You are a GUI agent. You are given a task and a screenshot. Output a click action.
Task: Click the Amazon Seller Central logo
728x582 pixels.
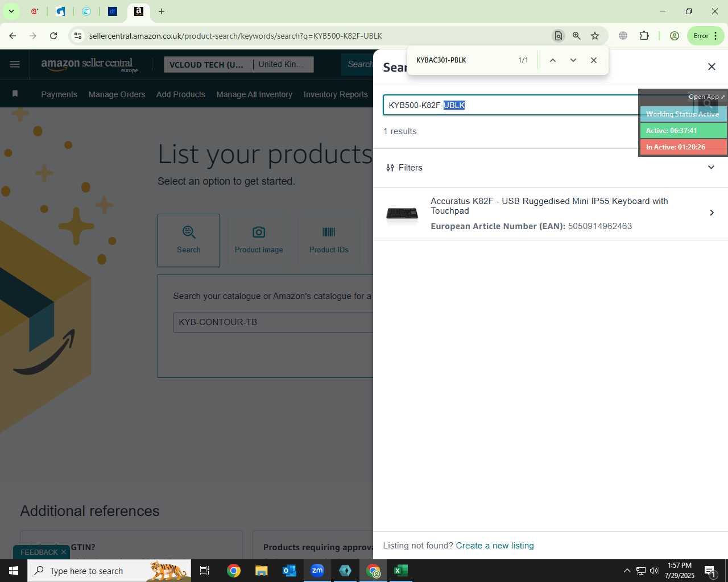pos(89,65)
